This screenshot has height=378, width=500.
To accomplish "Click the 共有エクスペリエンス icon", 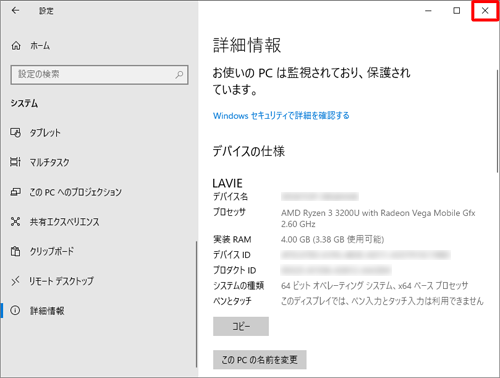I will [x=16, y=222].
